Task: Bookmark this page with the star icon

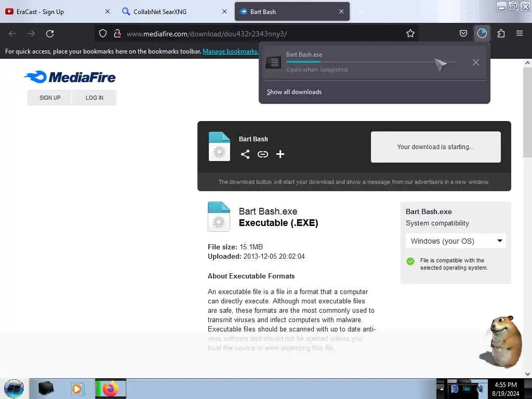Action: pos(410,33)
